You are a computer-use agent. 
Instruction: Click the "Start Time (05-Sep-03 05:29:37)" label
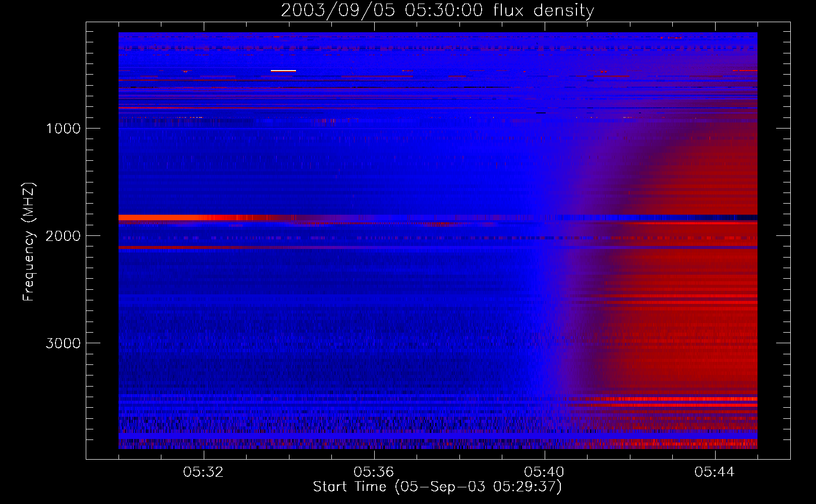(x=437, y=487)
